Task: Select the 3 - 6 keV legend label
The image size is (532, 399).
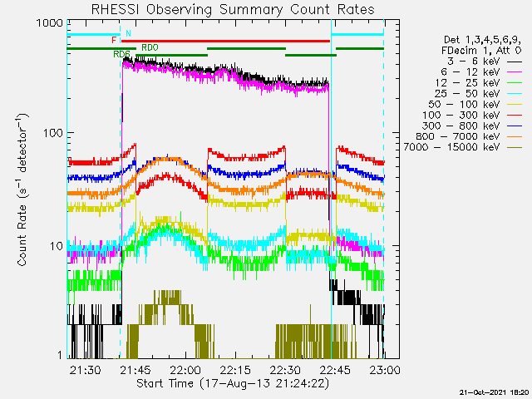Action: tap(474, 62)
